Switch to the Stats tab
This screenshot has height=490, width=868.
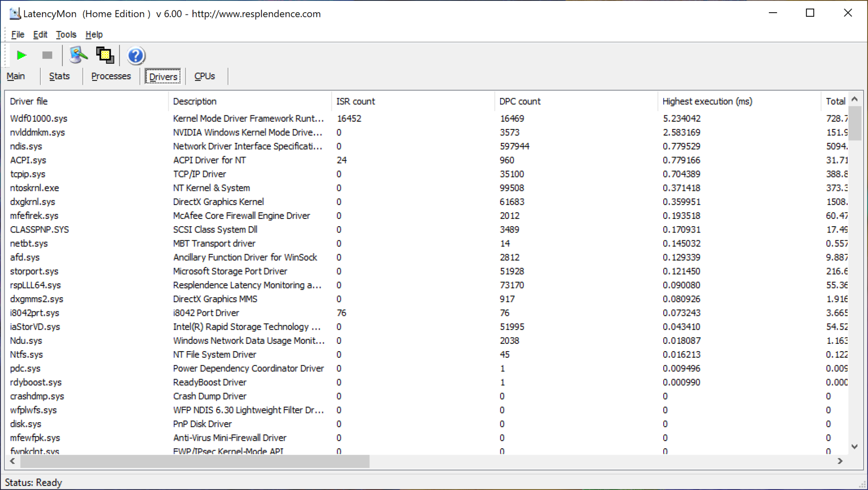point(59,76)
